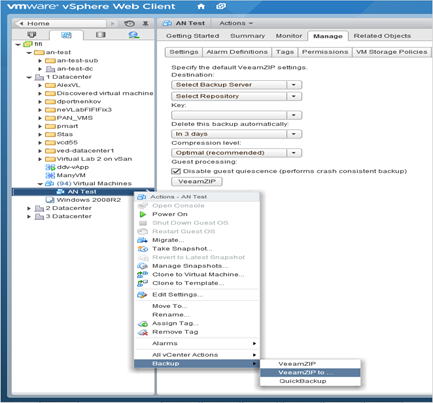The image size is (433, 403).
Task: Pin the navigator with the pin icon
Action: pyautogui.click(x=145, y=23)
